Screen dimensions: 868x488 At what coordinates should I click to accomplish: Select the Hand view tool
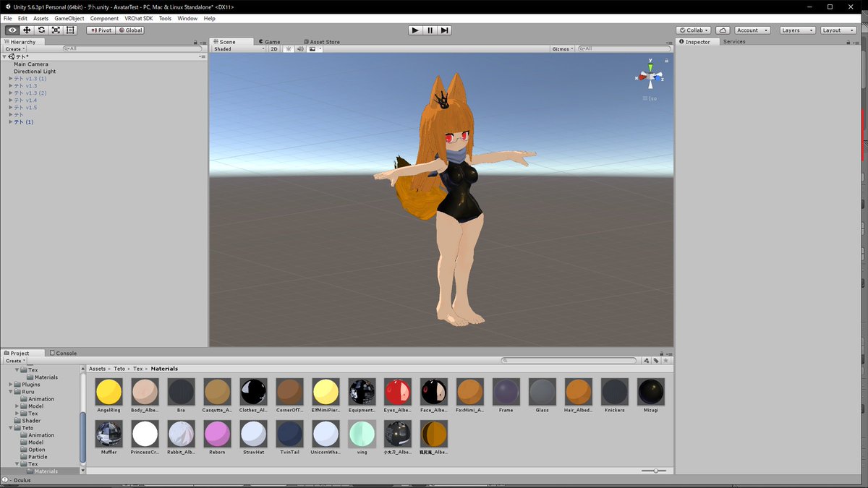click(12, 30)
